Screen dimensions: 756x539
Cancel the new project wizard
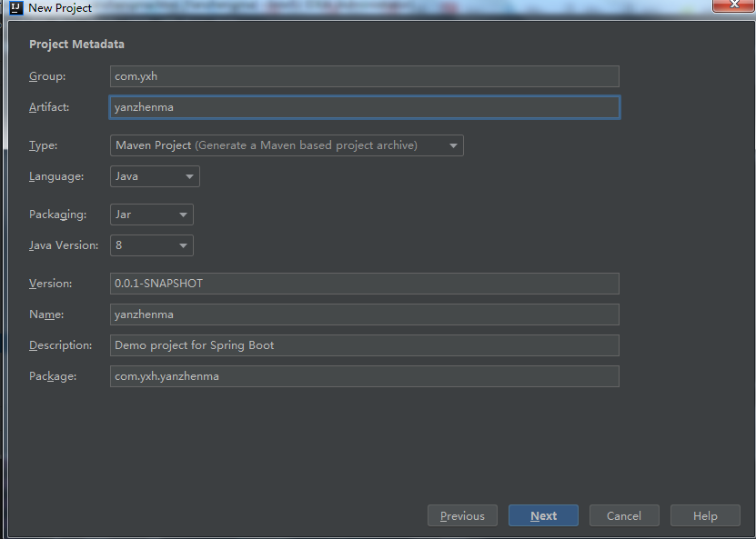coord(624,515)
